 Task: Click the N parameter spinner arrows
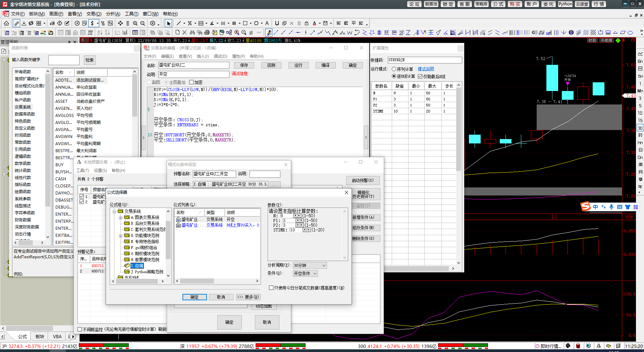coord(298,216)
